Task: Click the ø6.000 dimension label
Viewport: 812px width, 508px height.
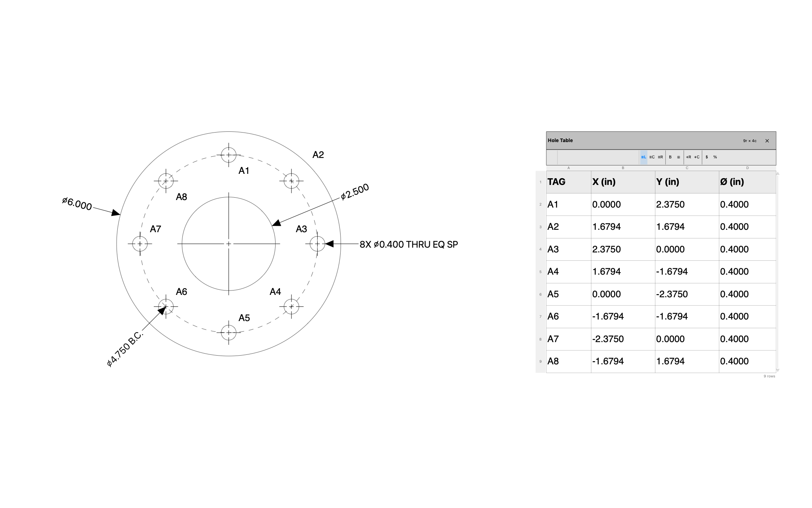Action: pyautogui.click(x=77, y=204)
